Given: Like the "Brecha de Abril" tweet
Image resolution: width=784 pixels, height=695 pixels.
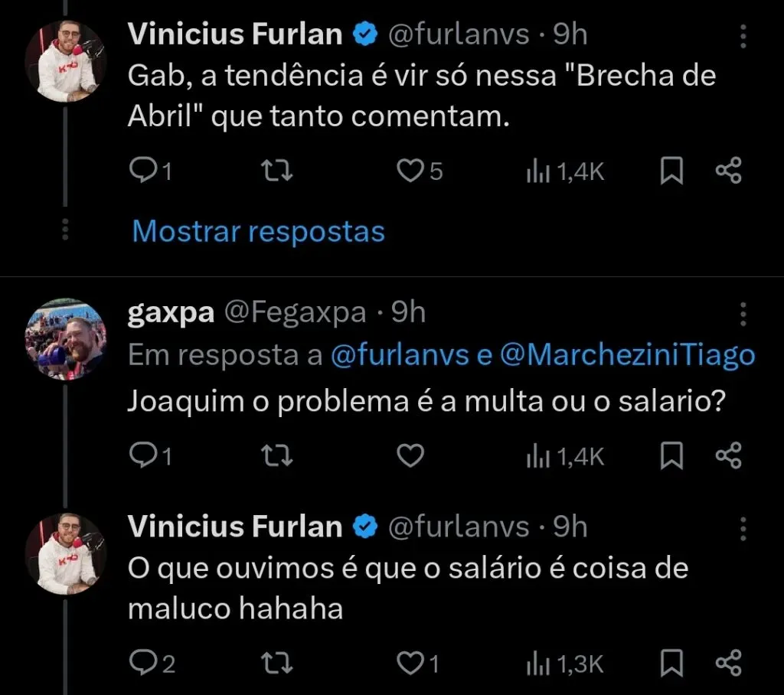Looking at the screenshot, I should [410, 171].
